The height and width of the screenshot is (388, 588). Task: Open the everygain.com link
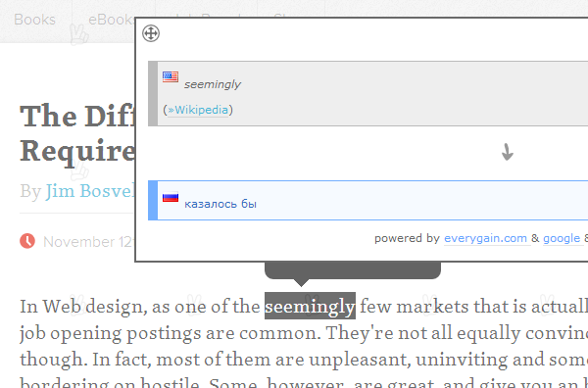pyautogui.click(x=485, y=238)
